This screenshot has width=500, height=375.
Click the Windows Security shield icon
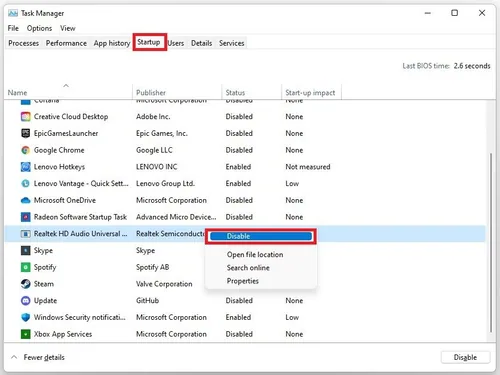click(25, 317)
